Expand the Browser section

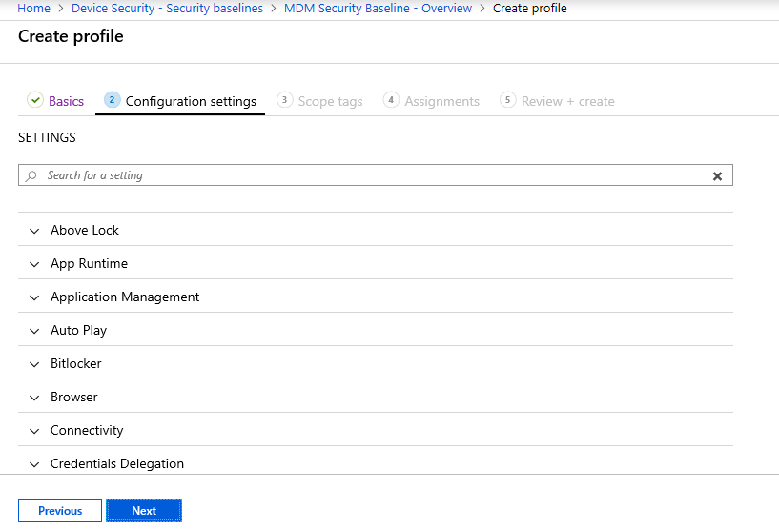click(x=74, y=397)
